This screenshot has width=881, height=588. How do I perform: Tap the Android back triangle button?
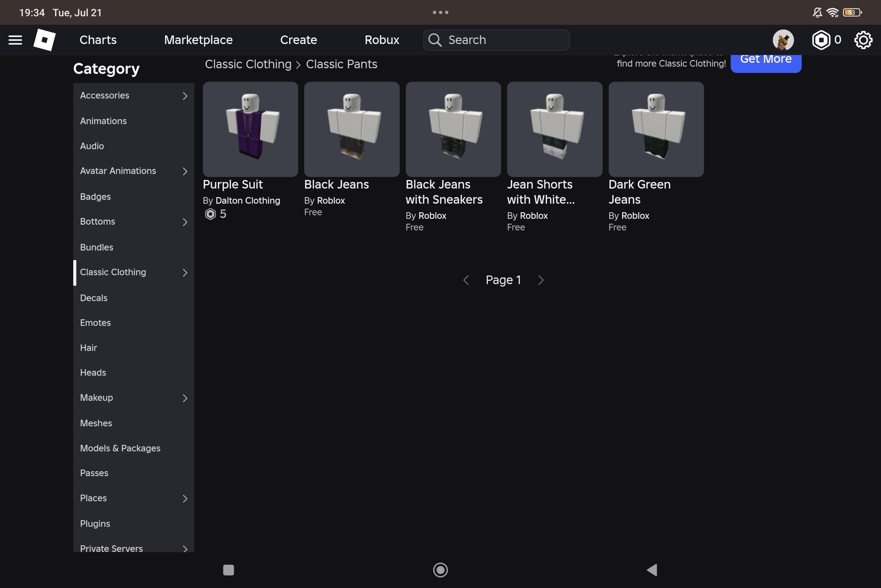point(652,570)
